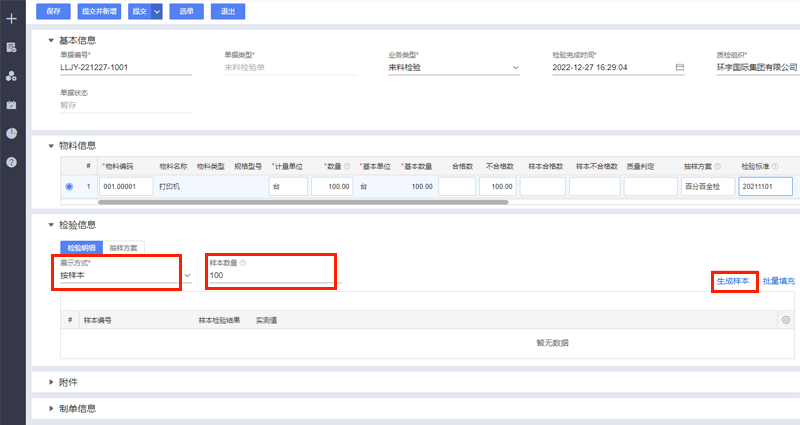The height and width of the screenshot is (425, 800).
Task: Select the radio button for row 1
Action: (x=69, y=186)
